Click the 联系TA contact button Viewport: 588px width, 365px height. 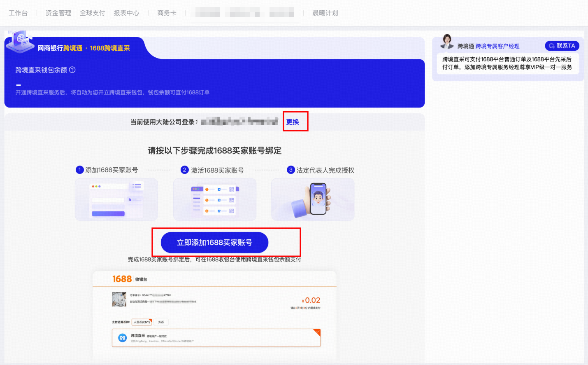(x=562, y=46)
